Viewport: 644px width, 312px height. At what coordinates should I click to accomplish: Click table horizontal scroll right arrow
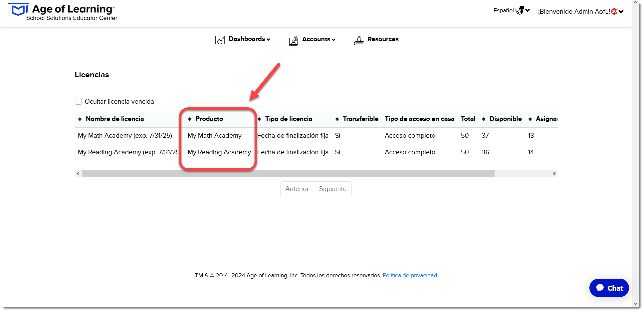(x=554, y=173)
